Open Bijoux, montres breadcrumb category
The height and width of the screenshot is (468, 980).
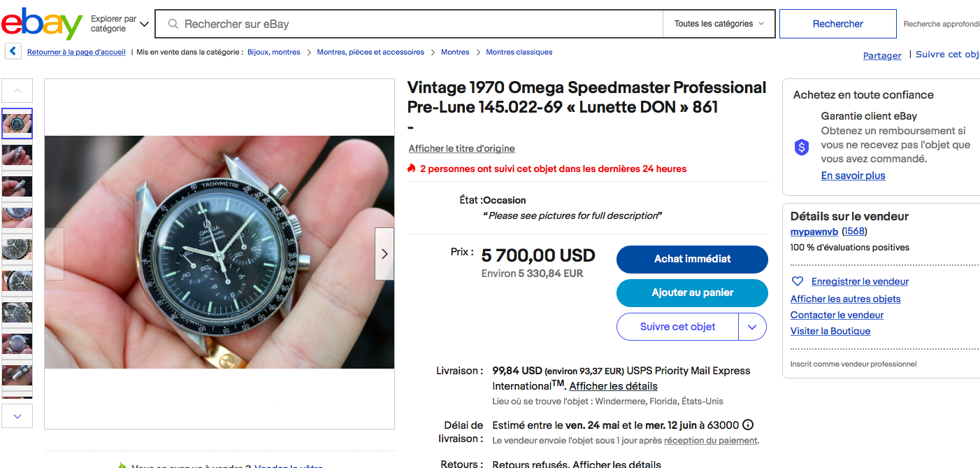(273, 52)
